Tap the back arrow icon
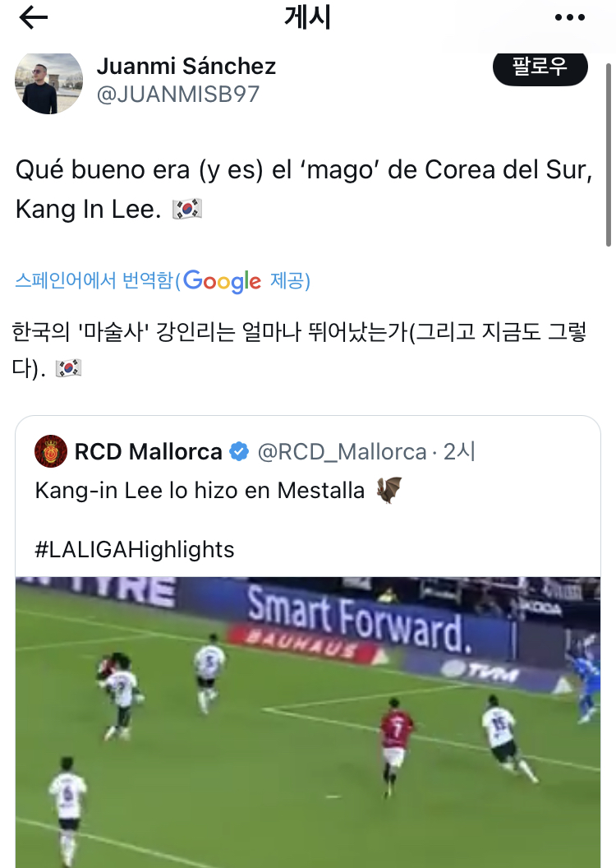 (x=33, y=18)
